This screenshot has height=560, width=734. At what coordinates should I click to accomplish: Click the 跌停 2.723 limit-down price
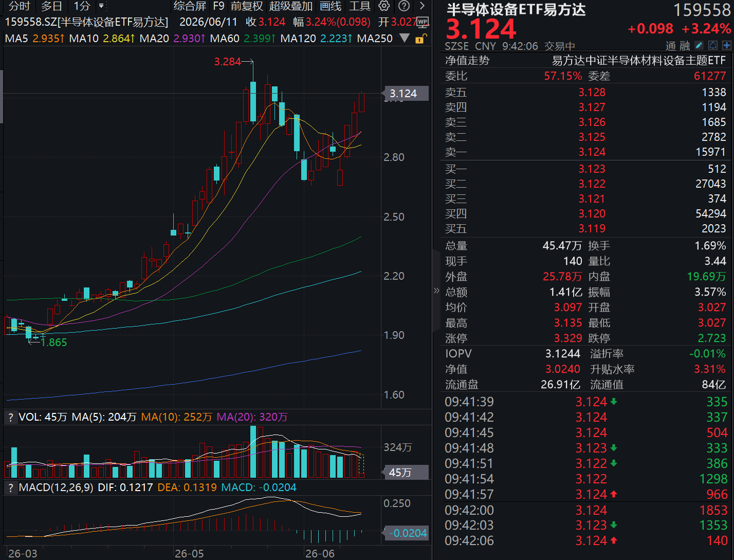coord(712,338)
